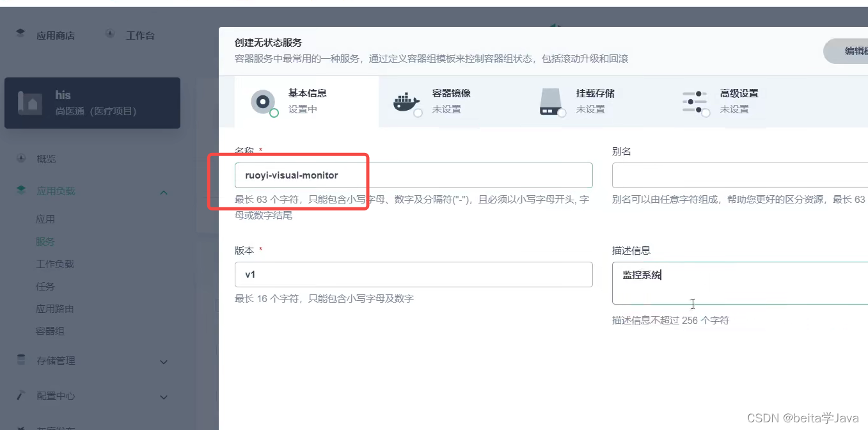This screenshot has height=430, width=868.
Task: Focus the 名称 field with ruoyi-visual-monitor
Action: (x=414, y=175)
